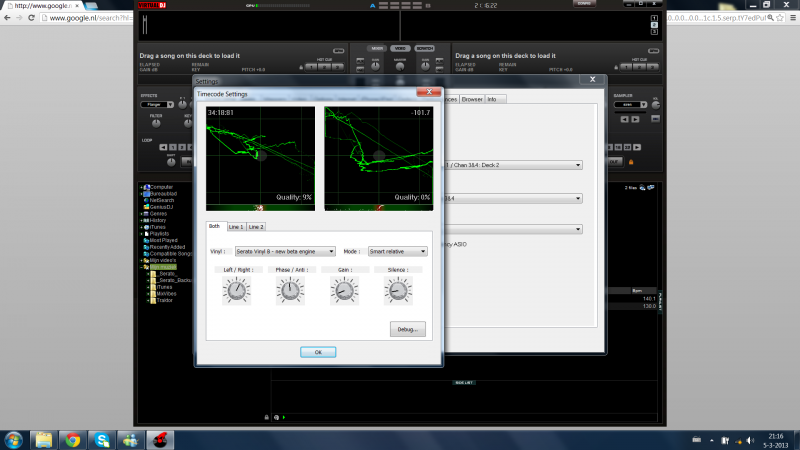Click the Gain knob
Screen dimensions: 800x450
pyautogui.click(x=344, y=290)
